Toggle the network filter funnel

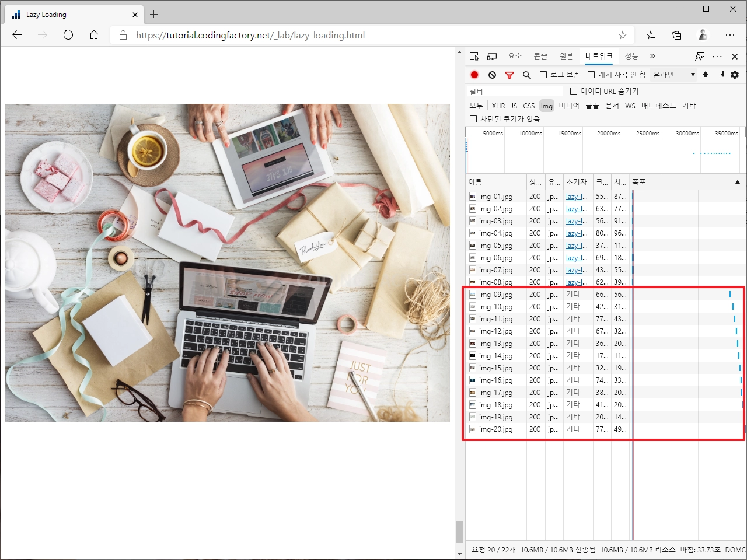(509, 75)
